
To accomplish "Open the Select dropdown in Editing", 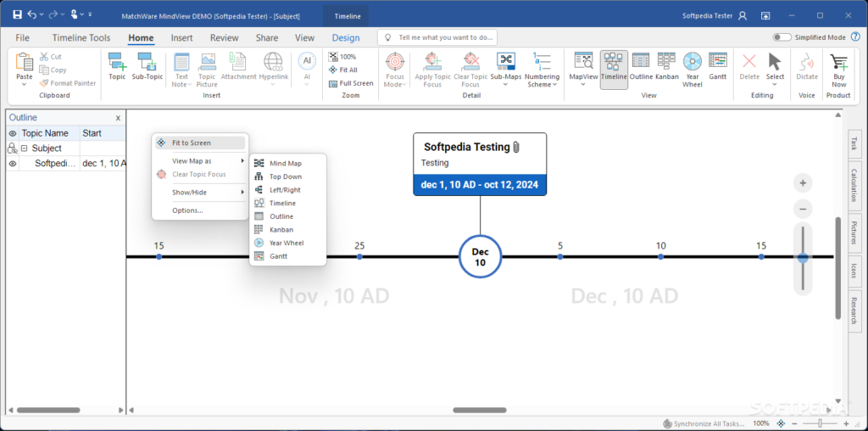I will click(775, 85).
